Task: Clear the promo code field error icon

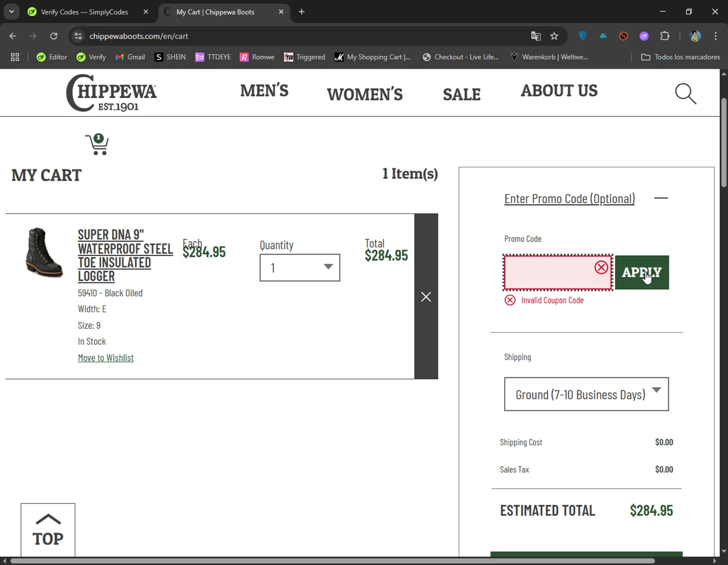Action: pyautogui.click(x=601, y=267)
